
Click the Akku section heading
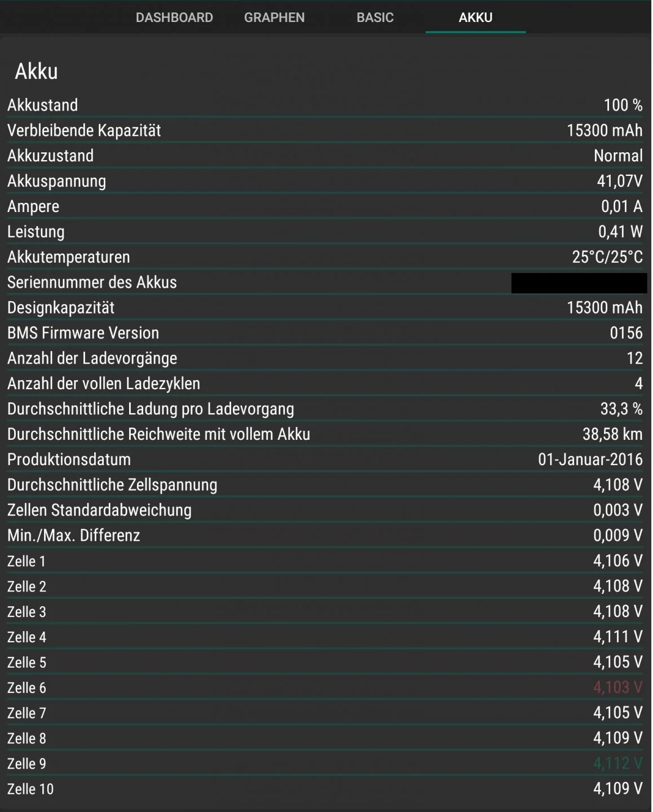[36, 72]
